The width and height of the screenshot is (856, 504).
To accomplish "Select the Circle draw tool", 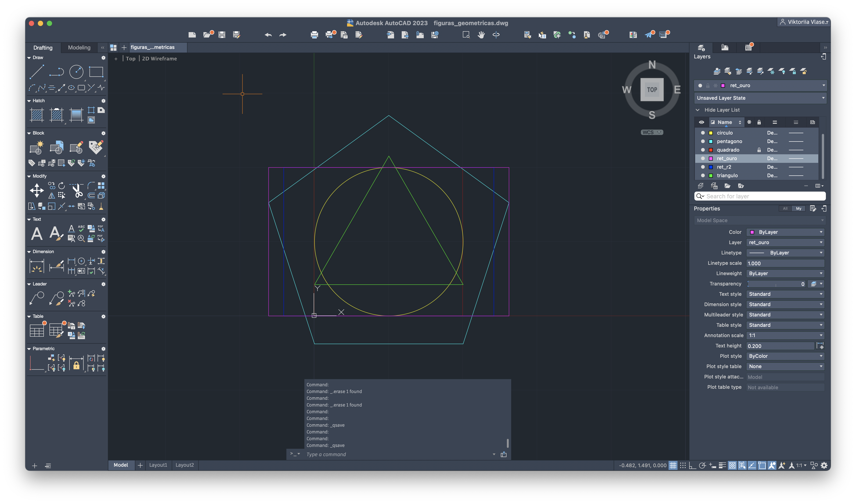I will click(76, 72).
